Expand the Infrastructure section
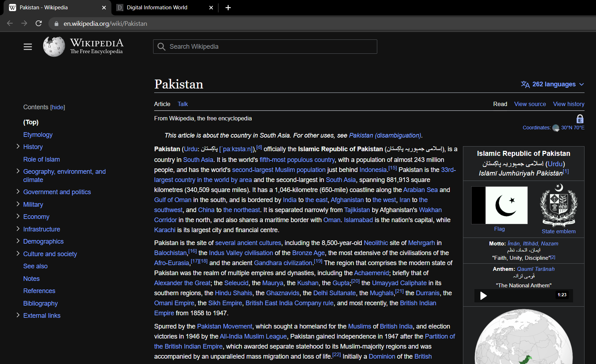The height and width of the screenshot is (364, 596). click(x=18, y=229)
